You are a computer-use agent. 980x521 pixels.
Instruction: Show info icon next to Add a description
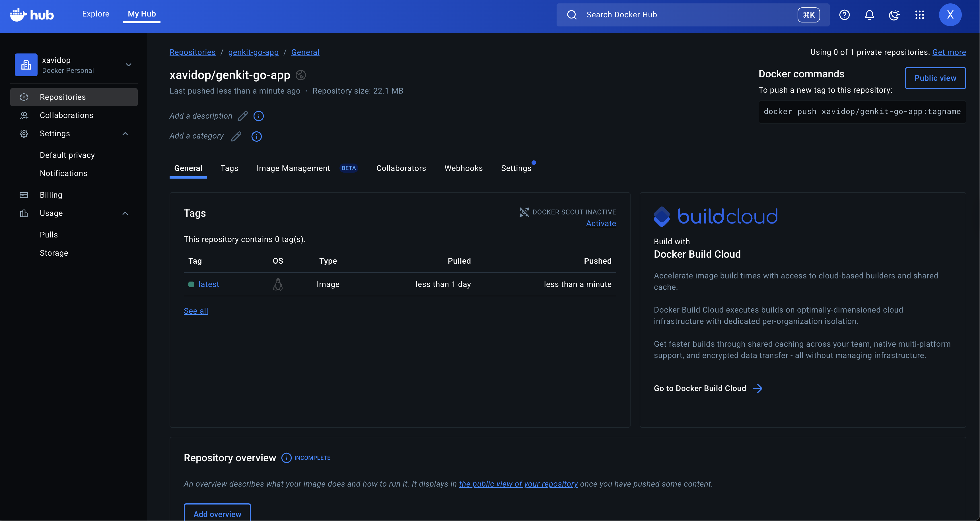pos(259,116)
